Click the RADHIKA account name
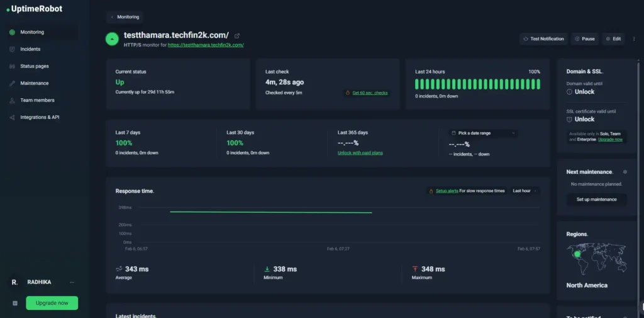 (39, 282)
